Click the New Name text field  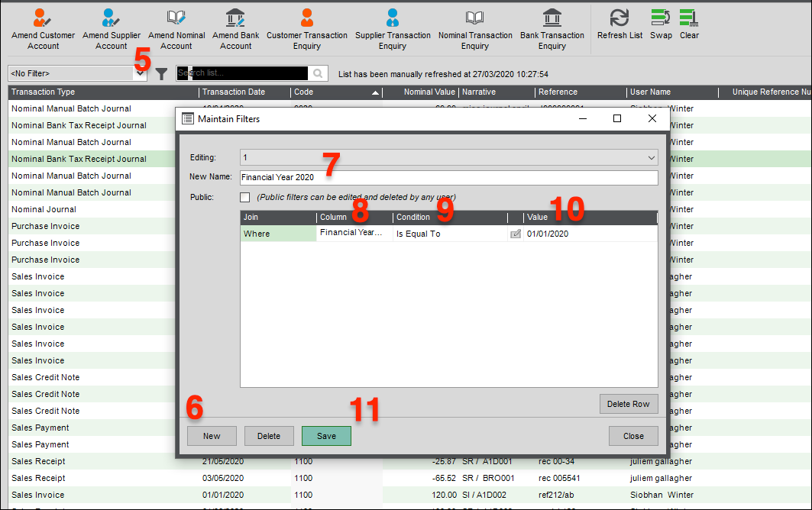tap(448, 178)
